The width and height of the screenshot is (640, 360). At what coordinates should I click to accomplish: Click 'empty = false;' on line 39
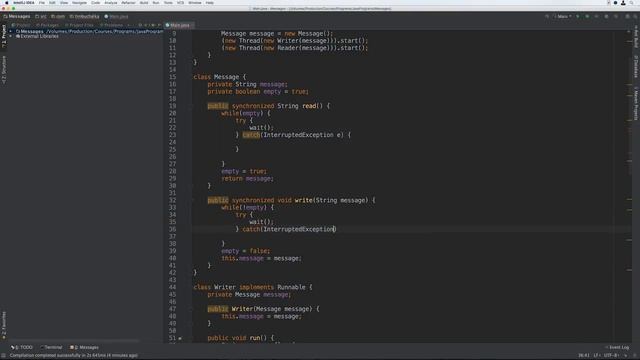tap(246, 251)
